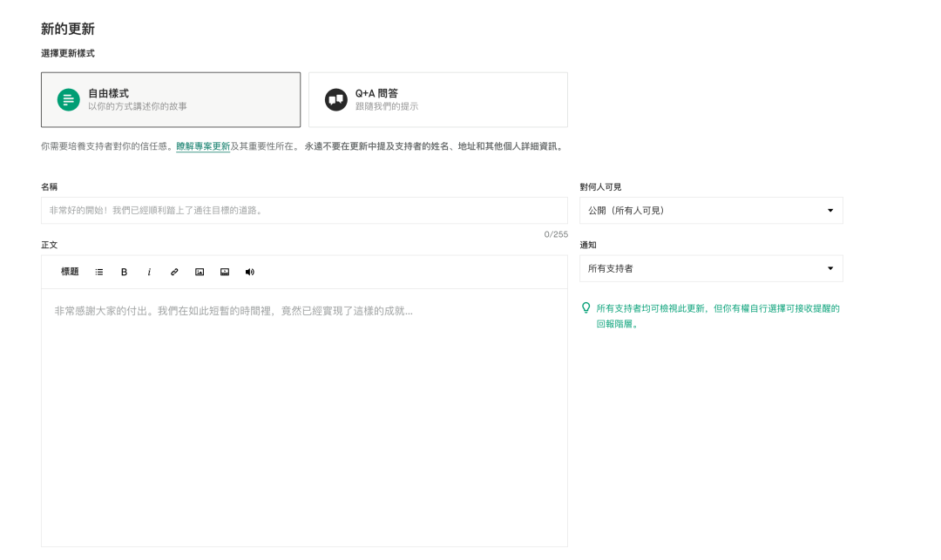Click the arrow on 公開（所有人可見）selector
941x560 pixels.
[829, 210]
